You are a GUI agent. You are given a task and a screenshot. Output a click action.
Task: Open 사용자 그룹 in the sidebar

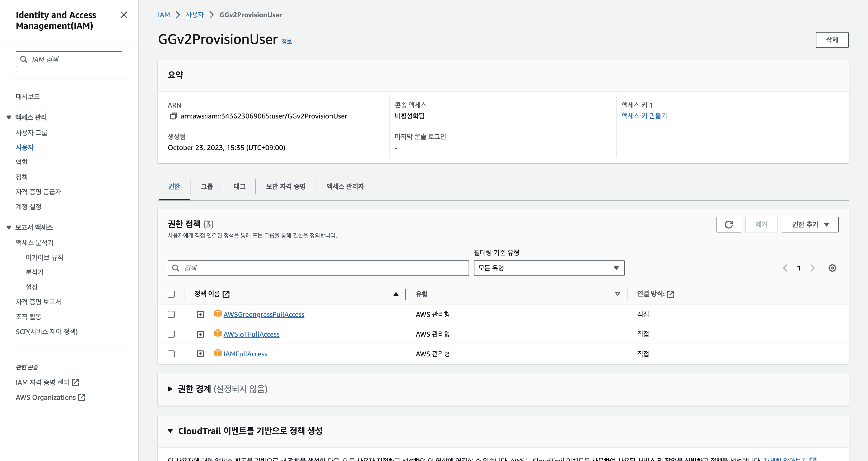(x=31, y=133)
